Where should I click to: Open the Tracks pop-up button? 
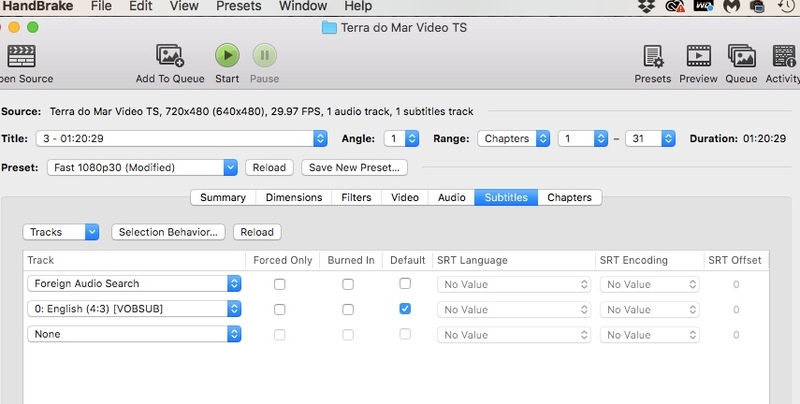(61, 232)
